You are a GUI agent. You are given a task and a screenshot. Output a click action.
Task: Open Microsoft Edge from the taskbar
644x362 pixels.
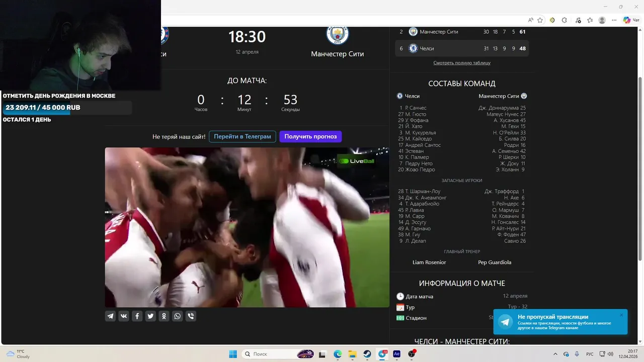338,354
